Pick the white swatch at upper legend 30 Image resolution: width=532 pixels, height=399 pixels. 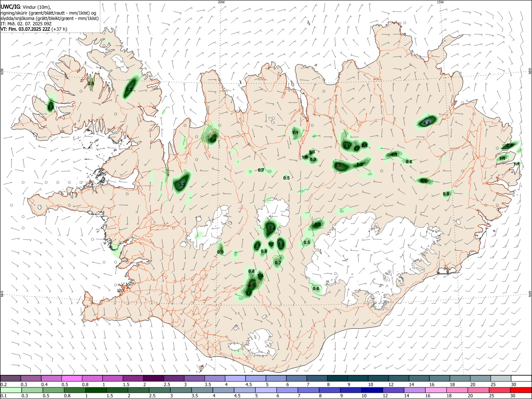[x=521, y=378]
